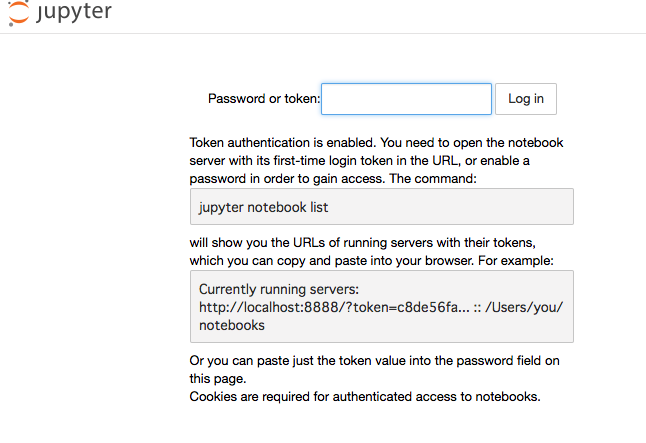Screen dimensions: 646x443
Task: Click the 'Password or token:' label
Action: point(263,98)
